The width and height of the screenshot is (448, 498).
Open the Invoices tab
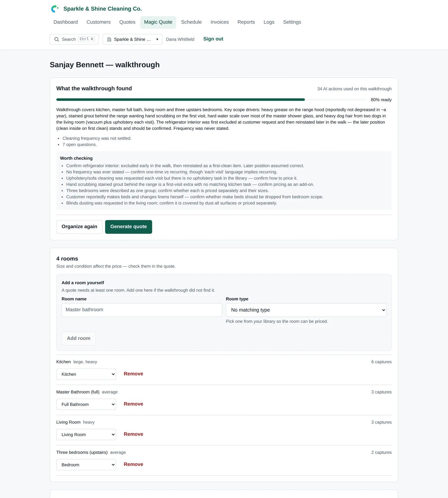[x=220, y=22]
